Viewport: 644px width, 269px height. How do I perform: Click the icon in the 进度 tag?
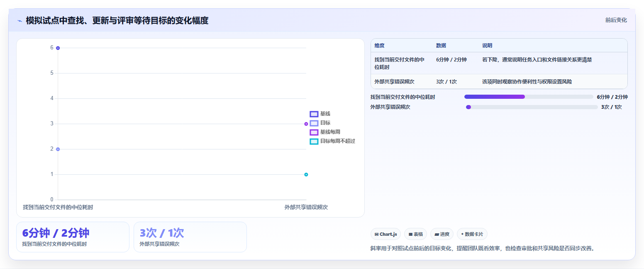[x=437, y=234]
